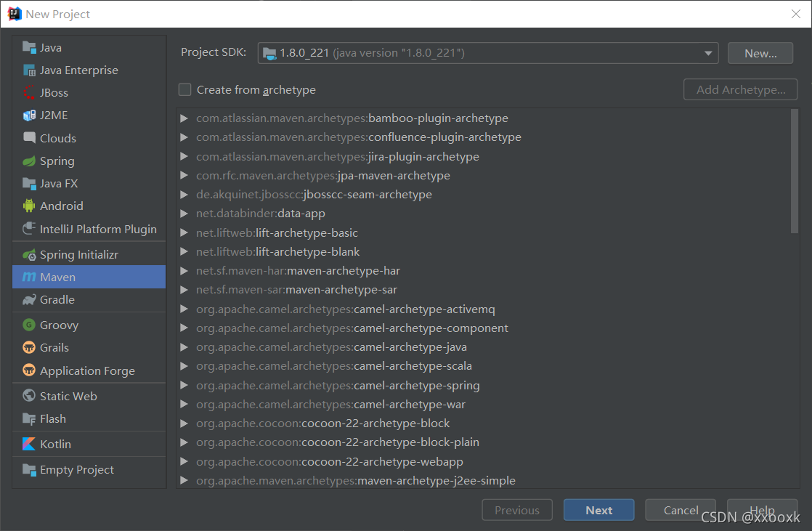This screenshot has height=531, width=812.
Task: Click the Java folder icon in sidebar
Action: (x=29, y=47)
